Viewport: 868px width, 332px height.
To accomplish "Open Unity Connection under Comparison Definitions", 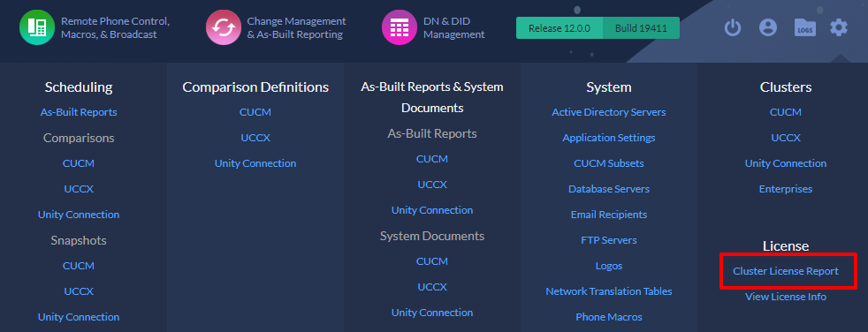I will [255, 163].
